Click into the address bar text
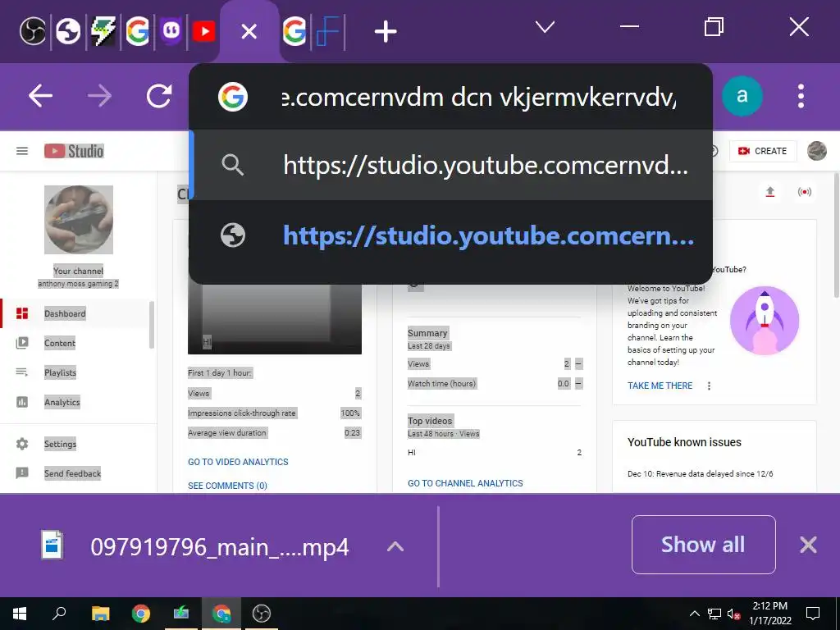This screenshot has width=840, height=630. click(479, 98)
